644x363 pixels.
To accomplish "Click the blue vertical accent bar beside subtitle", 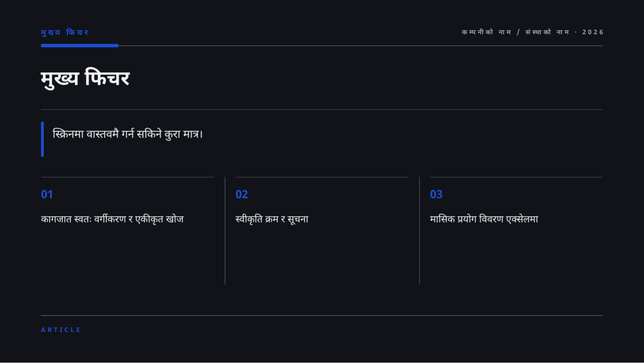I will [x=42, y=139].
